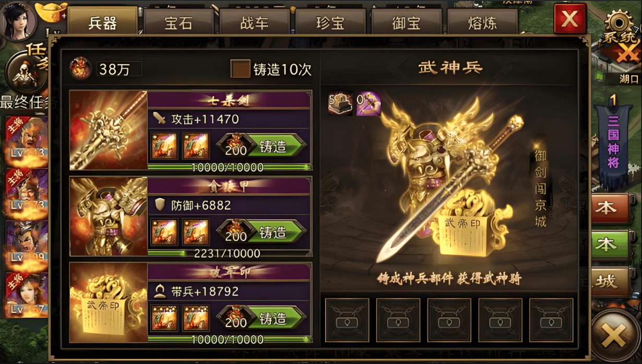The image size is (642, 364).
Task: Click 铸造 button for 七杀剑
Action: (x=261, y=146)
